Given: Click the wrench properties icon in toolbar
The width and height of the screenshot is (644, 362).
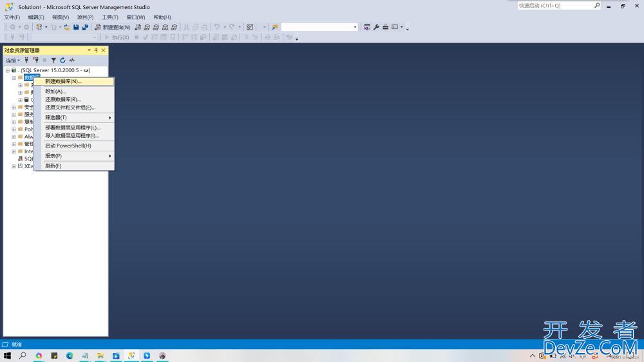Looking at the screenshot, I should pyautogui.click(x=376, y=27).
